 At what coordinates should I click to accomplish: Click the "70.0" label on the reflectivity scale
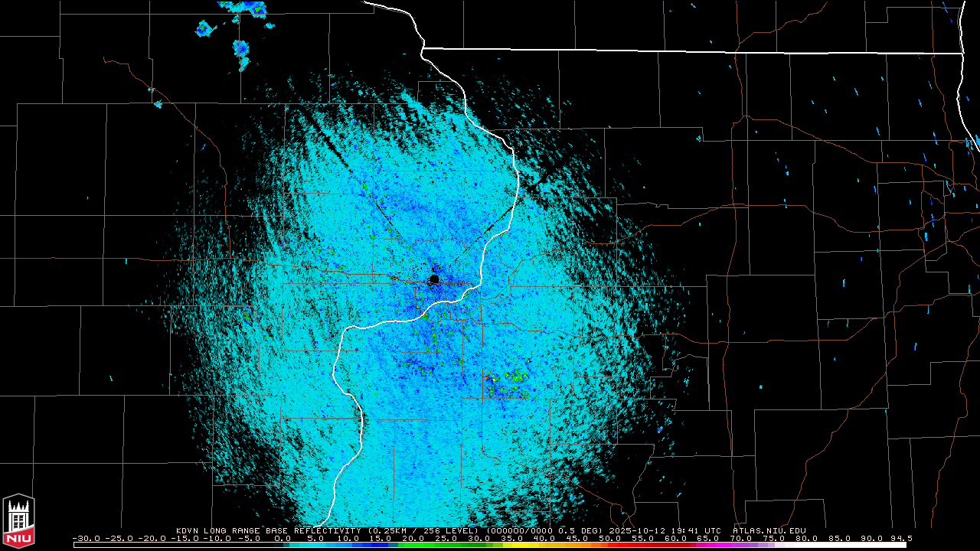[740, 538]
